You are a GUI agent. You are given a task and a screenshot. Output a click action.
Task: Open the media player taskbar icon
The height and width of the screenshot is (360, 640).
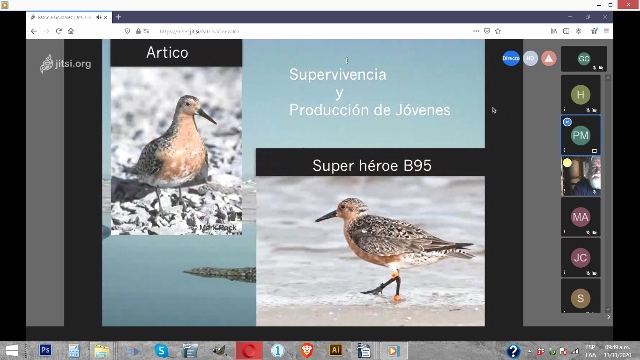[x=393, y=351]
